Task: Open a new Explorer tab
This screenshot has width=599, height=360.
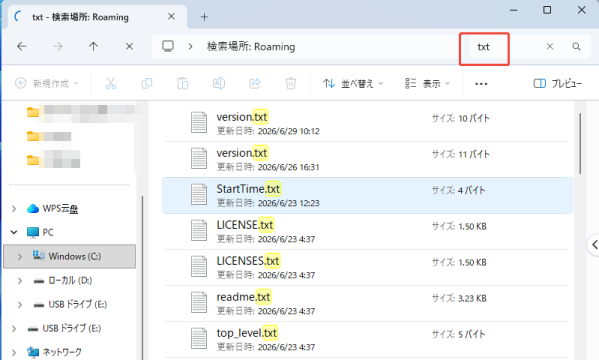Action: [x=204, y=17]
